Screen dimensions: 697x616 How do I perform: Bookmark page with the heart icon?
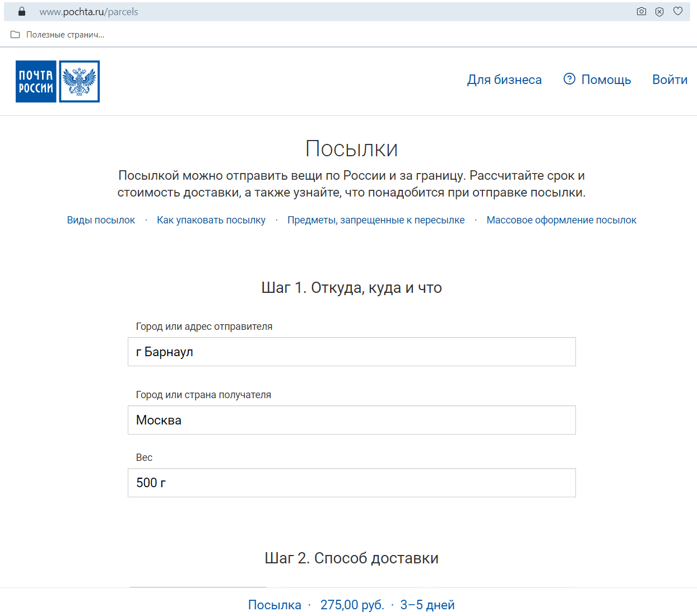[x=678, y=11]
